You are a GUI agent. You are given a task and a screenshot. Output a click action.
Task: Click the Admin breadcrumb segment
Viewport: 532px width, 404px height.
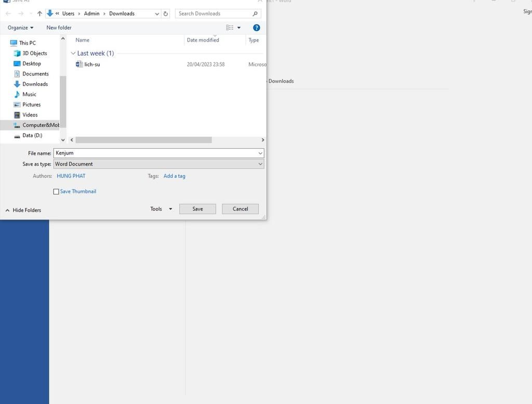click(x=91, y=14)
